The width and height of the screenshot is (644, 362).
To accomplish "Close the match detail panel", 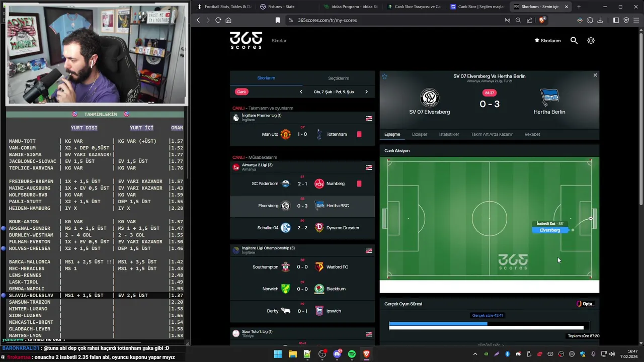I will pos(595,75).
